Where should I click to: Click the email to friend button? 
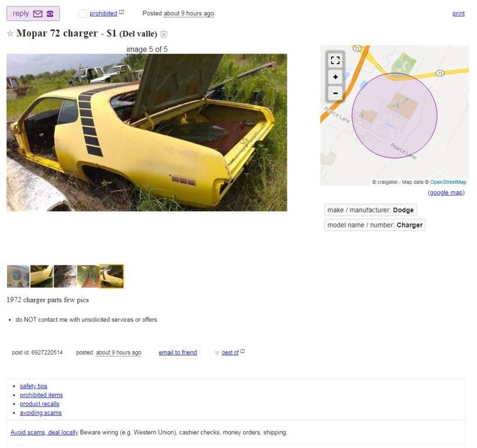click(178, 352)
